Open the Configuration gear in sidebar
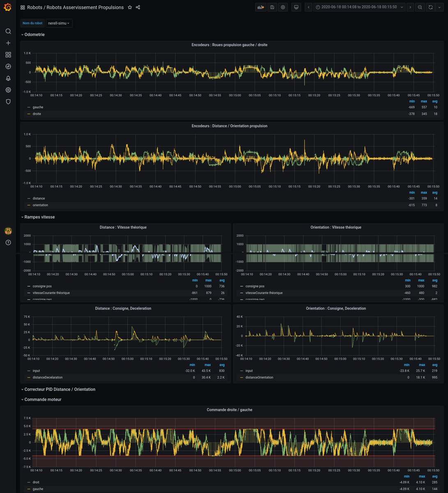 [8, 90]
